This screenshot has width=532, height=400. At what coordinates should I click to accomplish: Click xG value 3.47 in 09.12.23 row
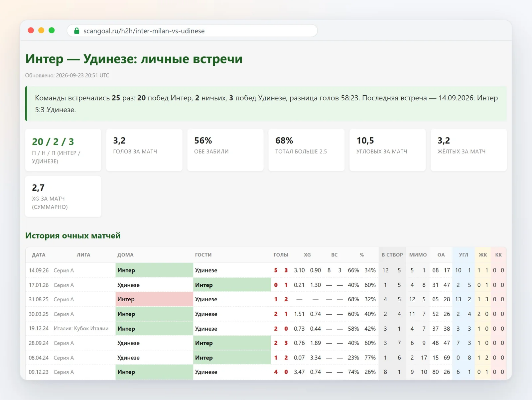[x=299, y=372]
